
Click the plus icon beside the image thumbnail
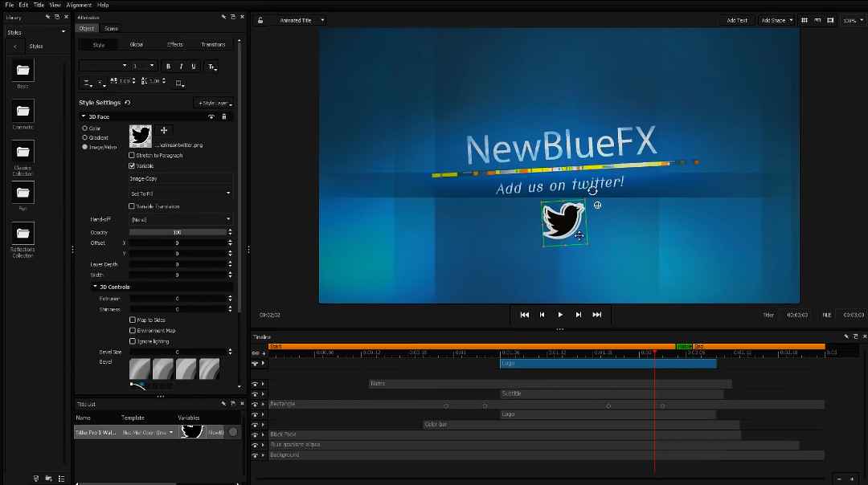click(x=164, y=131)
